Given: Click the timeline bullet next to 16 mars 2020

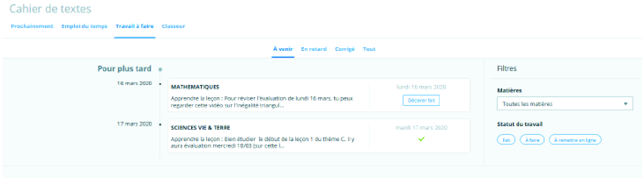Looking at the screenshot, I should (x=160, y=84).
